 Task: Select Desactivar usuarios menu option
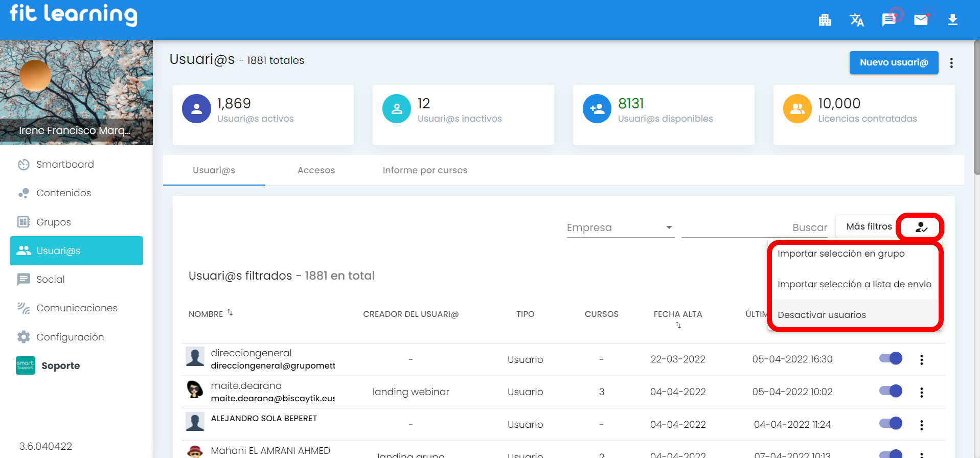pos(822,315)
